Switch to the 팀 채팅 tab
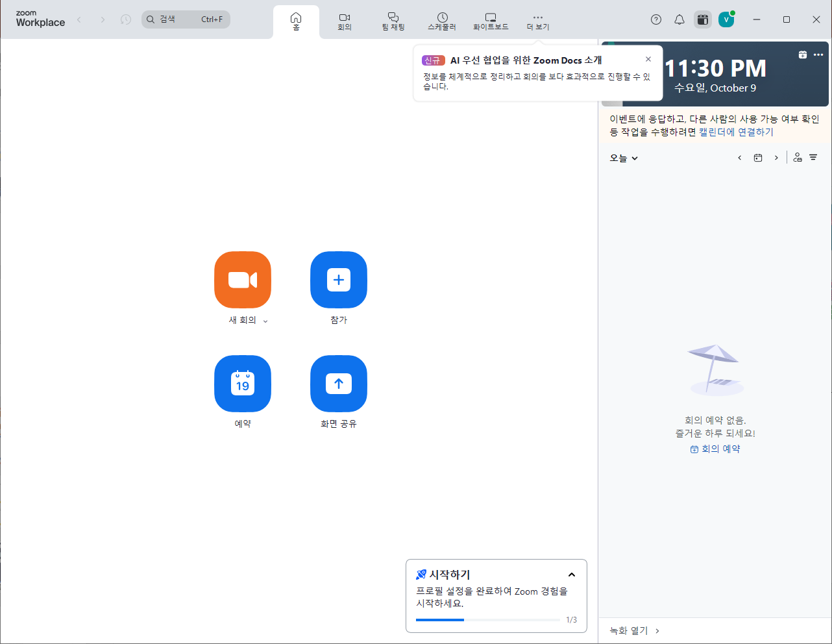The image size is (832, 644). (x=393, y=21)
